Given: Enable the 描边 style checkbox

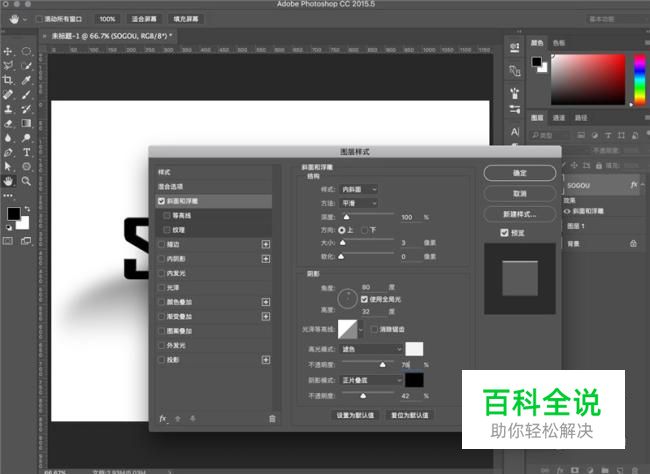Looking at the screenshot, I should 161,244.
